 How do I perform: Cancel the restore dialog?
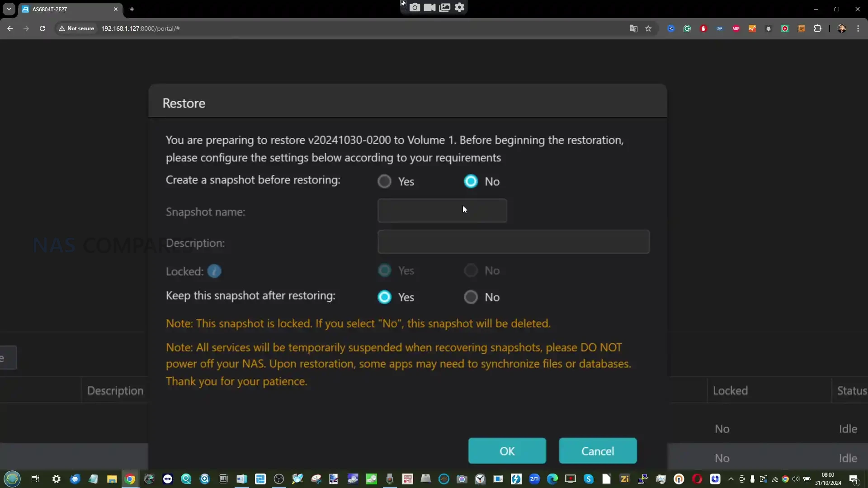pos(597,451)
